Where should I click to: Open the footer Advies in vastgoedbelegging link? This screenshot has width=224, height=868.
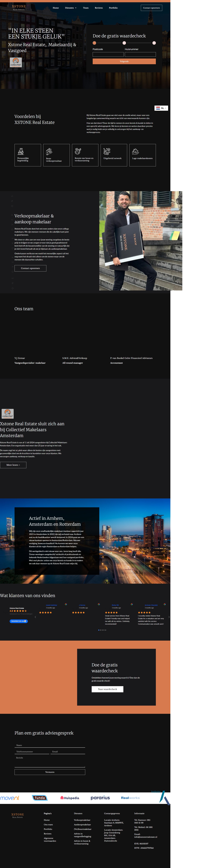(x=83, y=835)
